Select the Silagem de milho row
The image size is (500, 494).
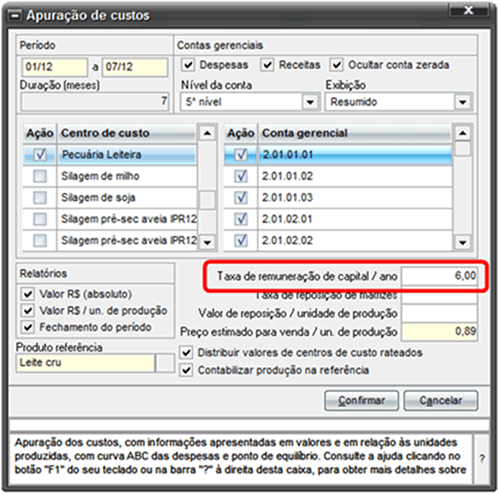(x=110, y=176)
